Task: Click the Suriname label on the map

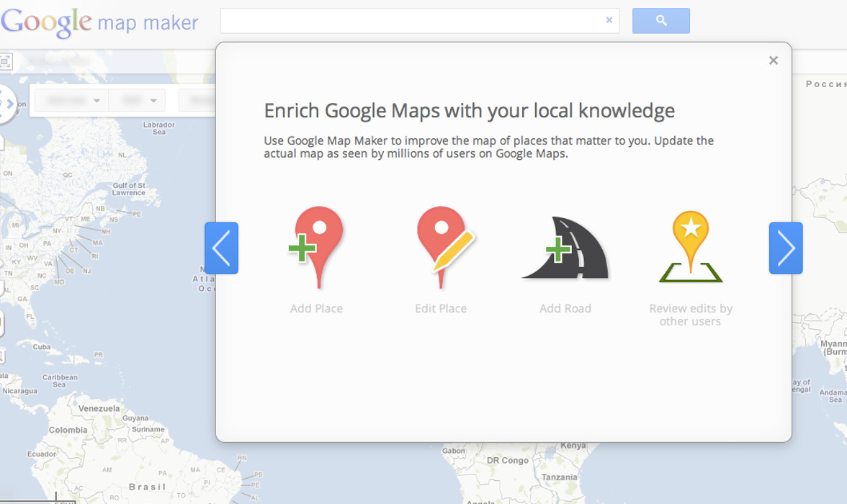Action: pos(148,429)
